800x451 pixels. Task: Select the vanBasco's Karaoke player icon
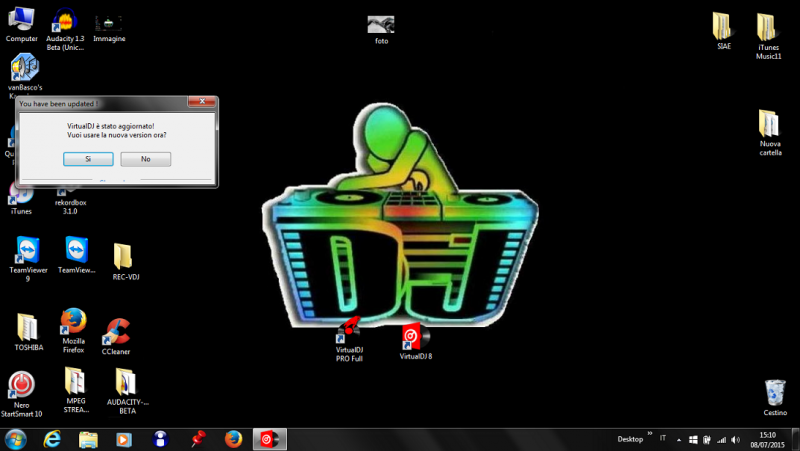[x=23, y=68]
